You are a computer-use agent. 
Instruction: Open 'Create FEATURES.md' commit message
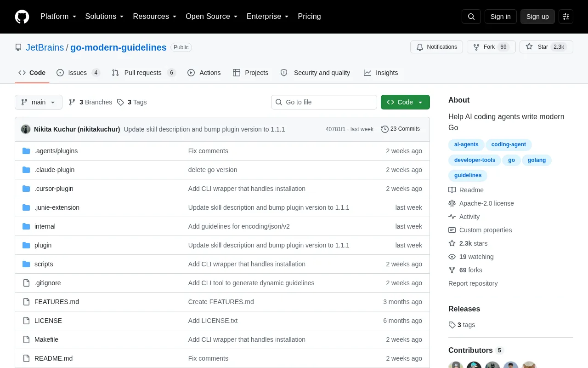point(221,302)
